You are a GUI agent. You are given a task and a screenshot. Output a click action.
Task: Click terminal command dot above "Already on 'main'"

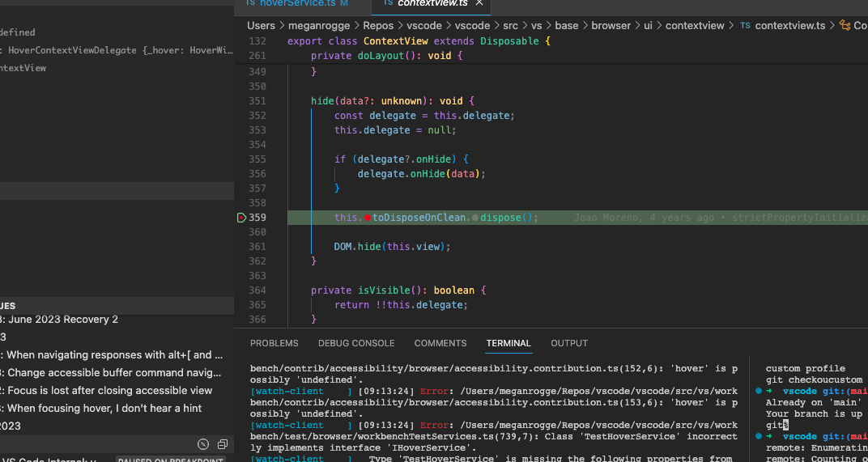(759, 391)
